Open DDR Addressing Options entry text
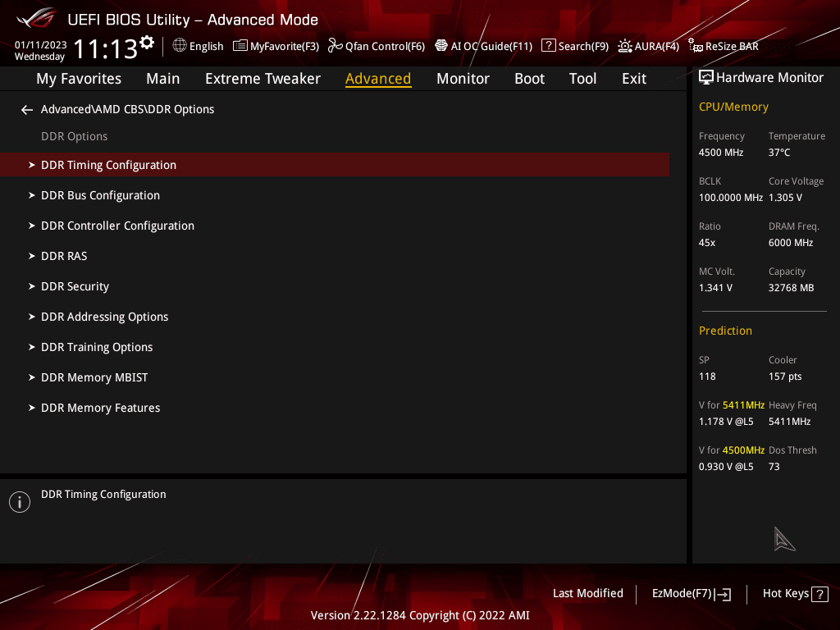 click(104, 317)
